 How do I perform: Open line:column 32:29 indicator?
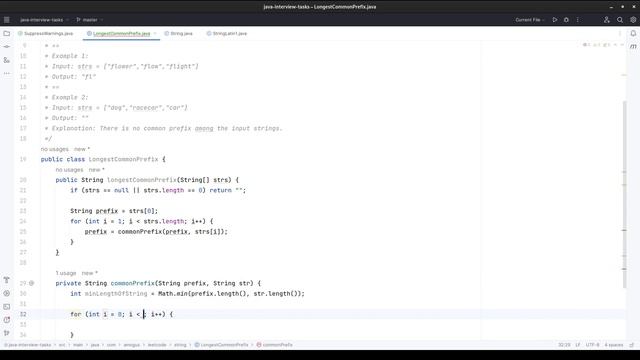[x=564, y=345]
